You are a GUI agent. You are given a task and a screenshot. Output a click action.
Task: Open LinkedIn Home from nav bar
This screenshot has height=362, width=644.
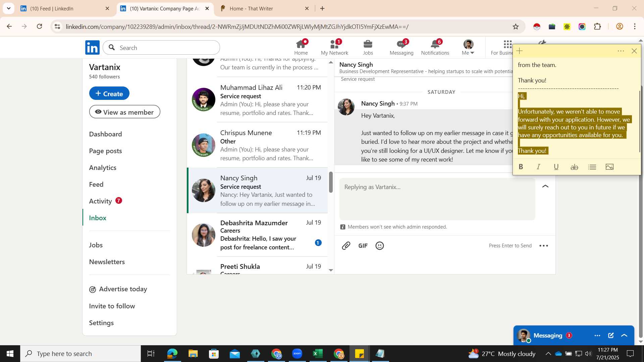coord(301,48)
